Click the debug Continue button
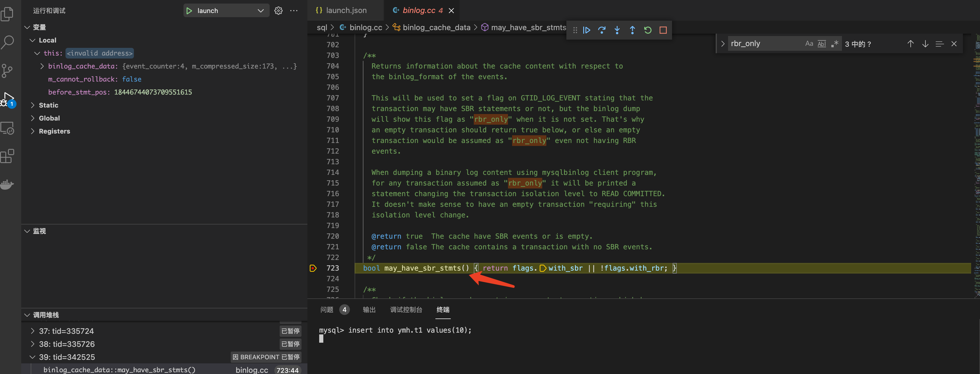The height and width of the screenshot is (374, 980). click(586, 30)
